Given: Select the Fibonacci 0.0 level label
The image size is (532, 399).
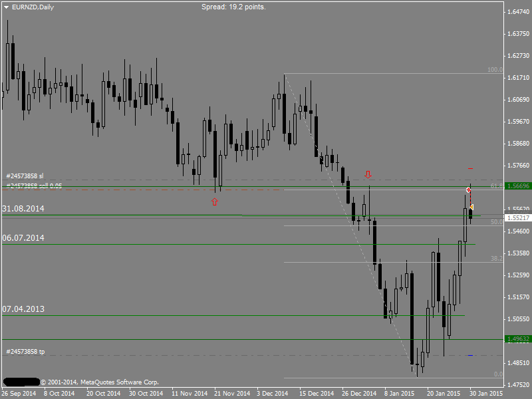Looking at the screenshot, I should click(498, 374).
